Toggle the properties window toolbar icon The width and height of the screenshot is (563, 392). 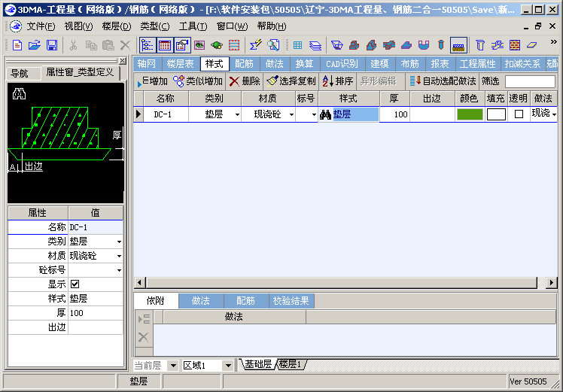tap(182, 45)
